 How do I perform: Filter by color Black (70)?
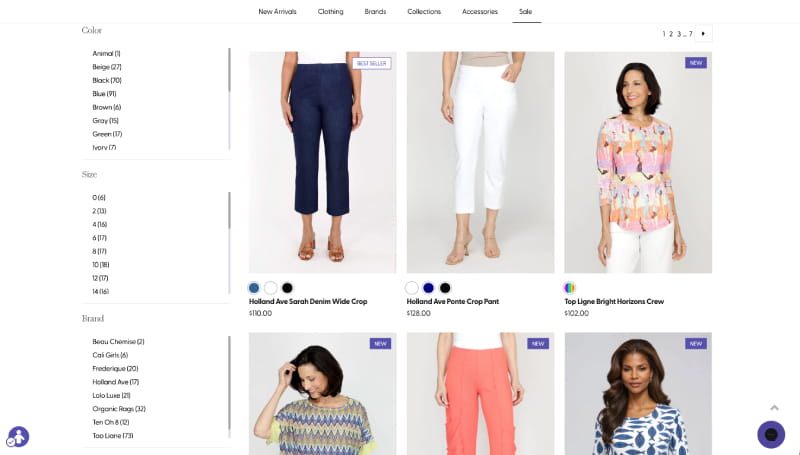click(107, 80)
